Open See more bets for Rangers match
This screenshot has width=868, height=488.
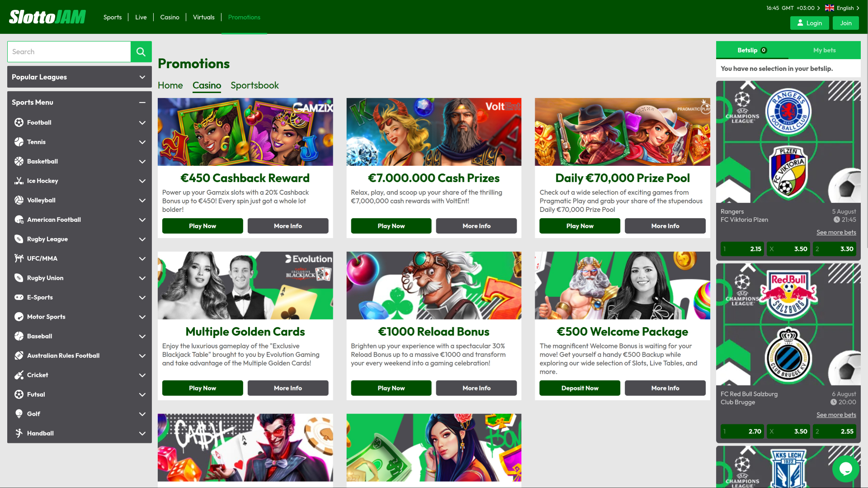pos(836,232)
